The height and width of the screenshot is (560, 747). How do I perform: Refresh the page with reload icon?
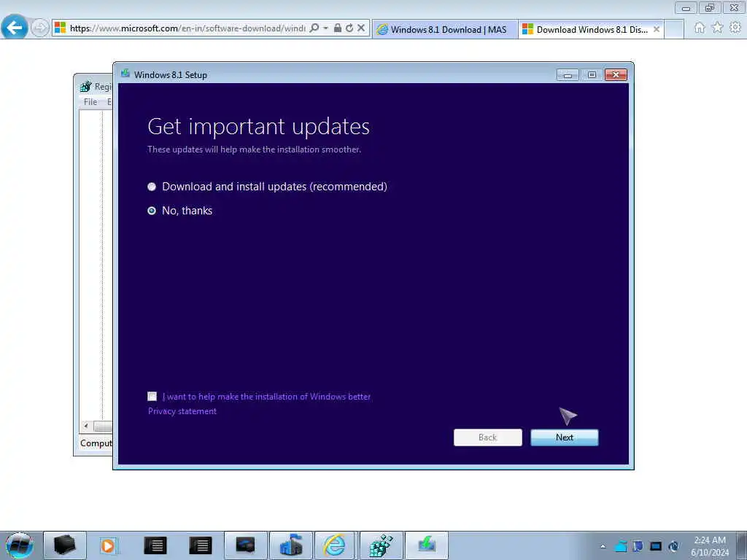[349, 28]
